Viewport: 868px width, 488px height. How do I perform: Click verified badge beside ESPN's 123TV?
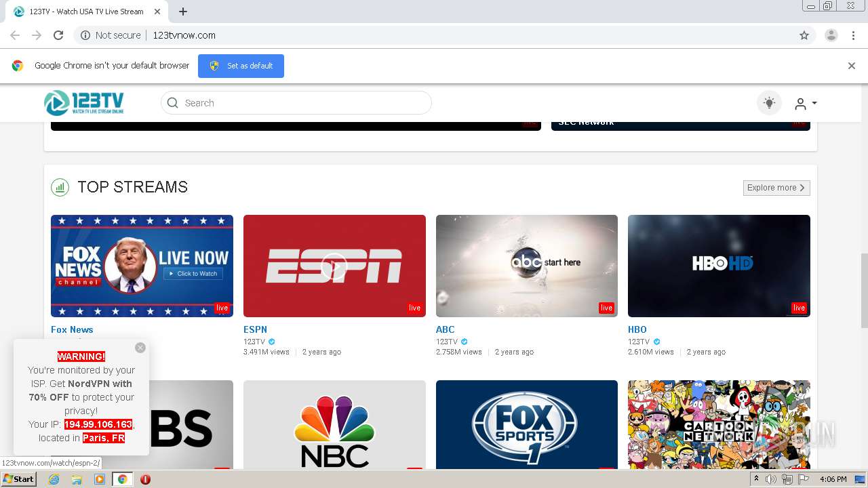click(272, 342)
